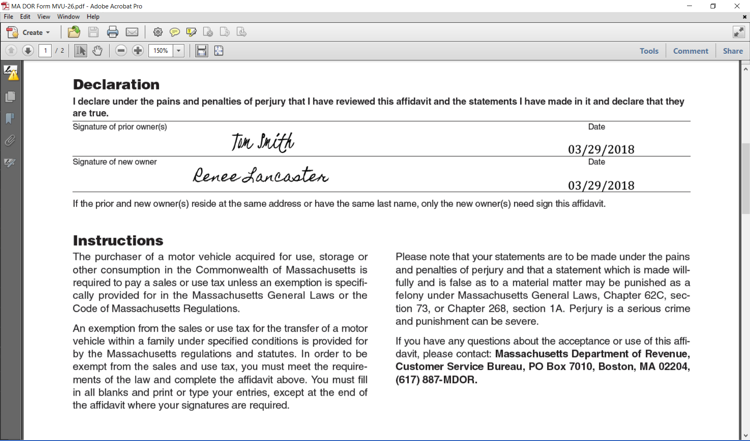The image size is (750, 441).
Task: Click the Acrobat title bar icon
Action: click(5, 6)
